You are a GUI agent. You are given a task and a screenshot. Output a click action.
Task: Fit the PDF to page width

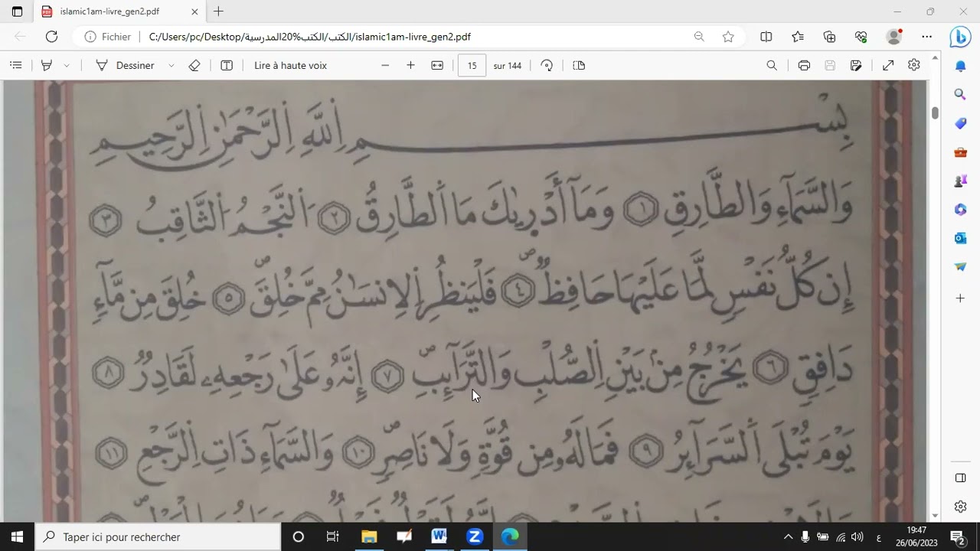tap(437, 66)
